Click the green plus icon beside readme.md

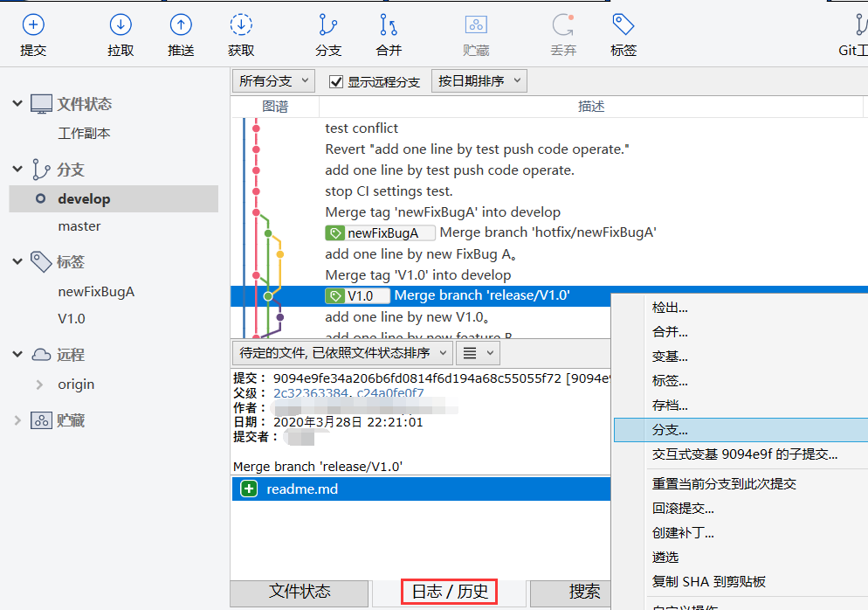[x=249, y=489]
